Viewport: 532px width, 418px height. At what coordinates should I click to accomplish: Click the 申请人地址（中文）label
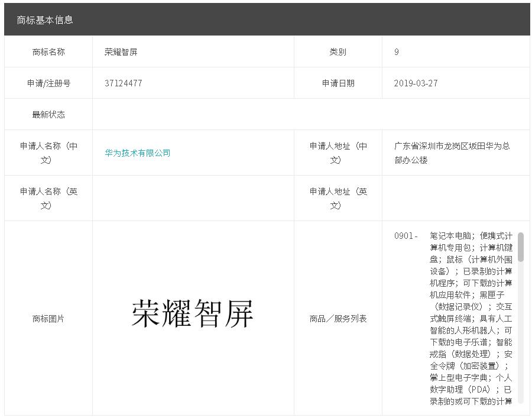338,153
